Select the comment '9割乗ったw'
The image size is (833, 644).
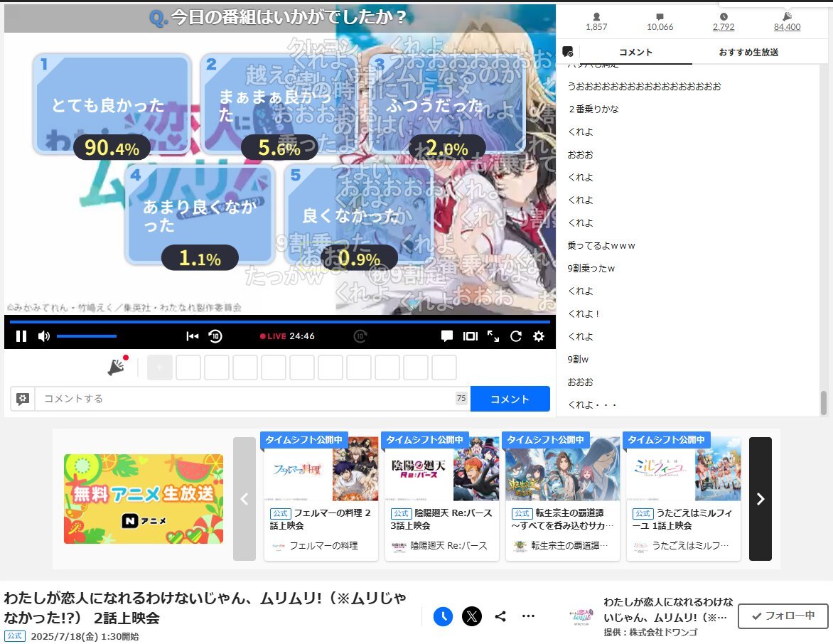(591, 269)
